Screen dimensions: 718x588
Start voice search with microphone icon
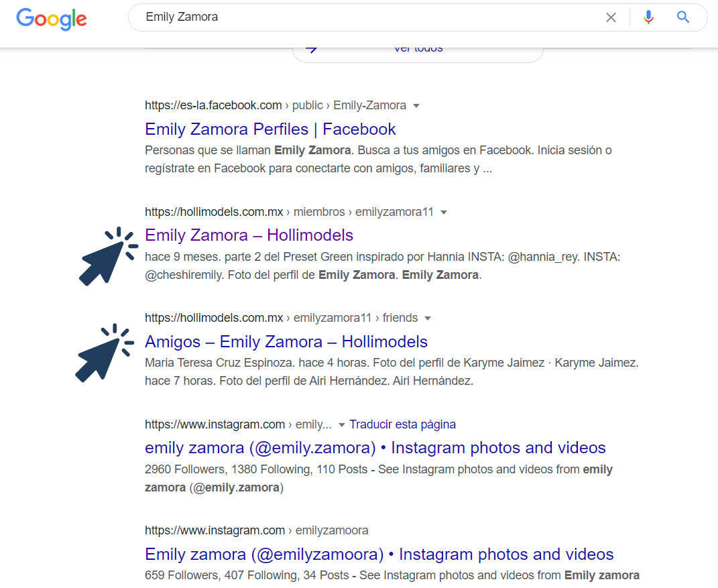click(648, 17)
